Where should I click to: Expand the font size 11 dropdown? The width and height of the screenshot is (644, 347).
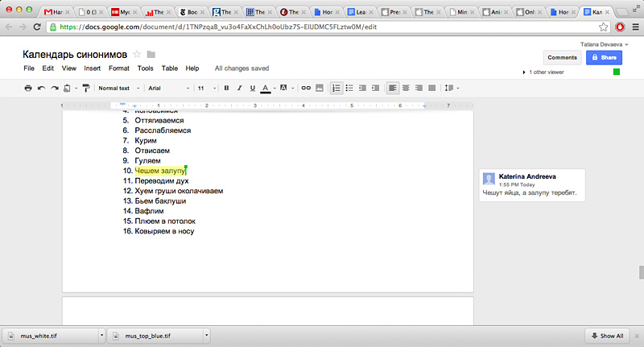tap(204, 88)
